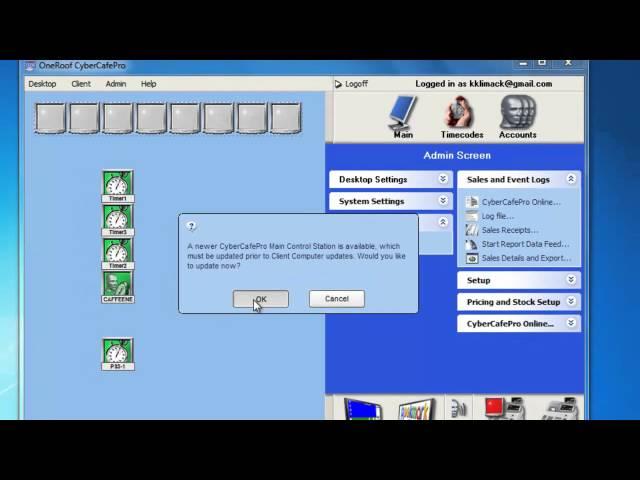Viewport: 640px width, 480px height.
Task: Expand the System Settings panel
Action: 390,201
